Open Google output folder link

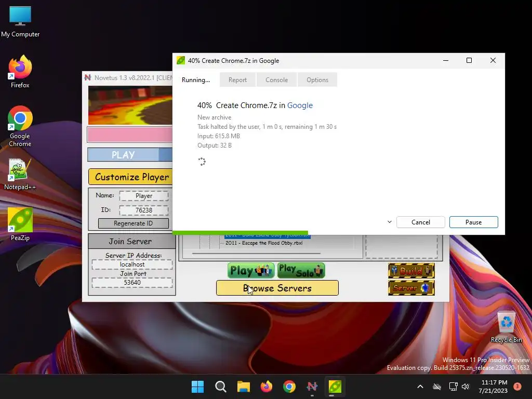pyautogui.click(x=300, y=105)
